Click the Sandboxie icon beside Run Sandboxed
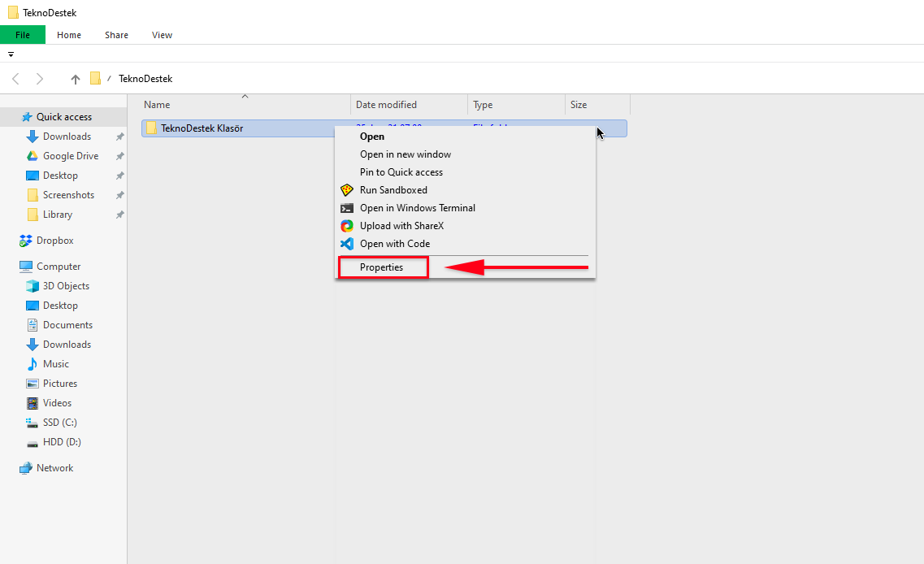 (346, 190)
